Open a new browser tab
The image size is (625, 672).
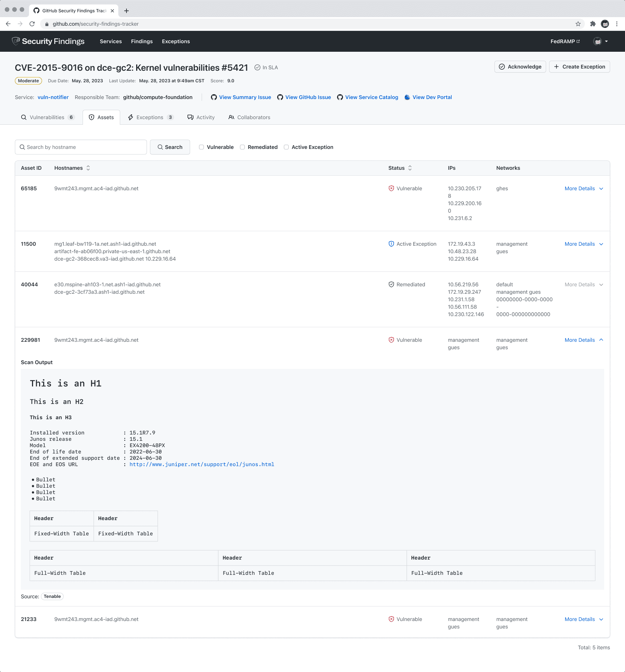point(126,11)
